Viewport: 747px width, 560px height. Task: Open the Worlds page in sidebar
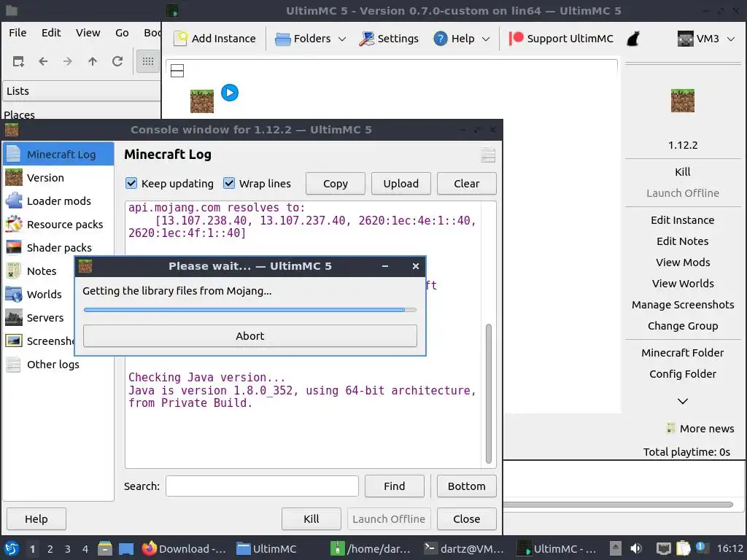39,295
